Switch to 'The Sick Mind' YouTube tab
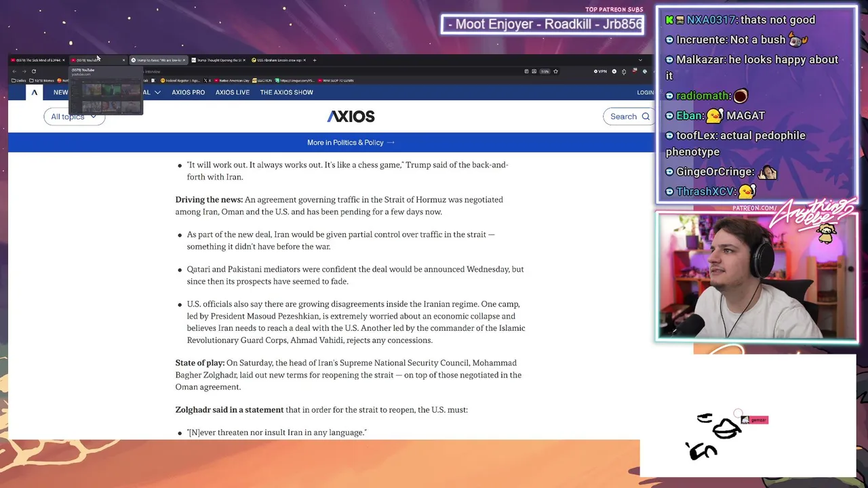868x488 pixels. (37, 60)
